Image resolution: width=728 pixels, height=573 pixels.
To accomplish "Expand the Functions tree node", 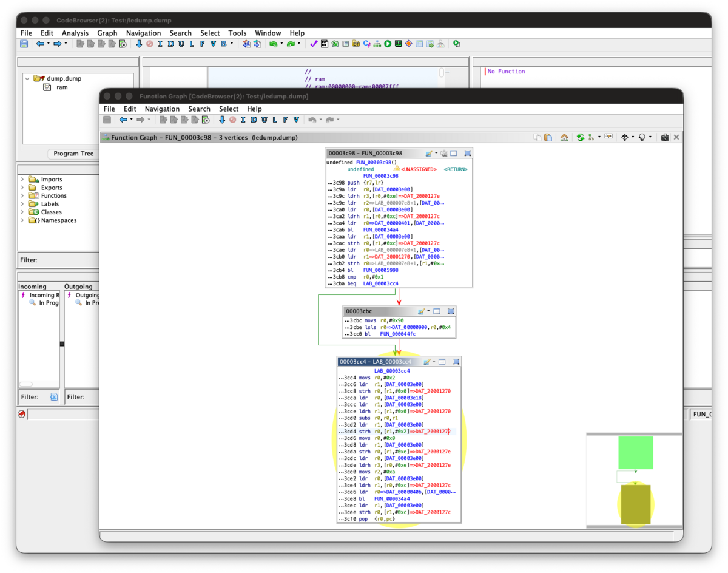I will [x=23, y=196].
